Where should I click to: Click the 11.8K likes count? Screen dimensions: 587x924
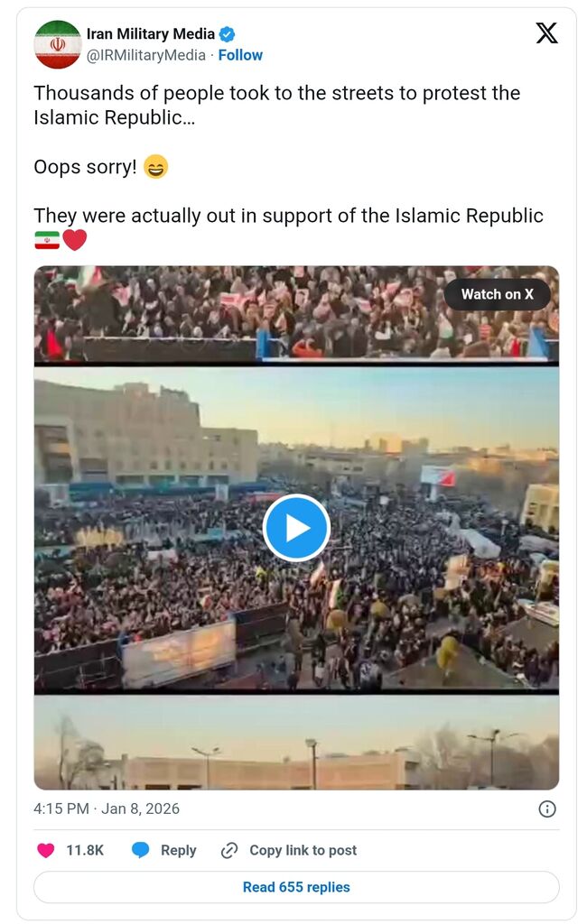[84, 850]
